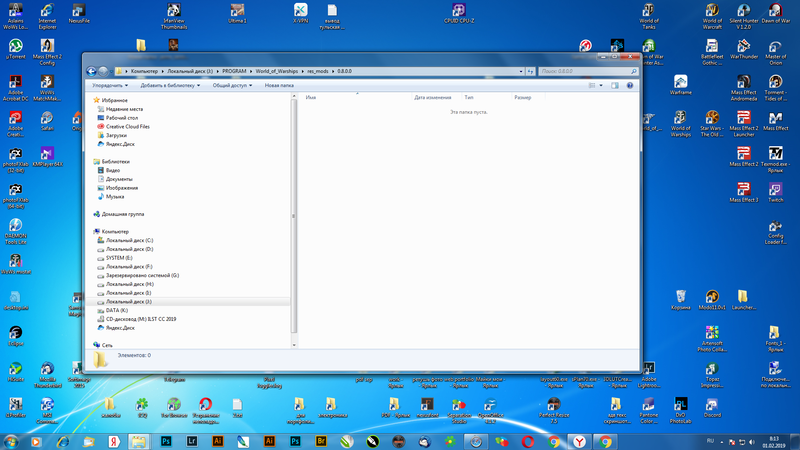
Task: Click inside the Explorer search field
Action: (x=584, y=71)
